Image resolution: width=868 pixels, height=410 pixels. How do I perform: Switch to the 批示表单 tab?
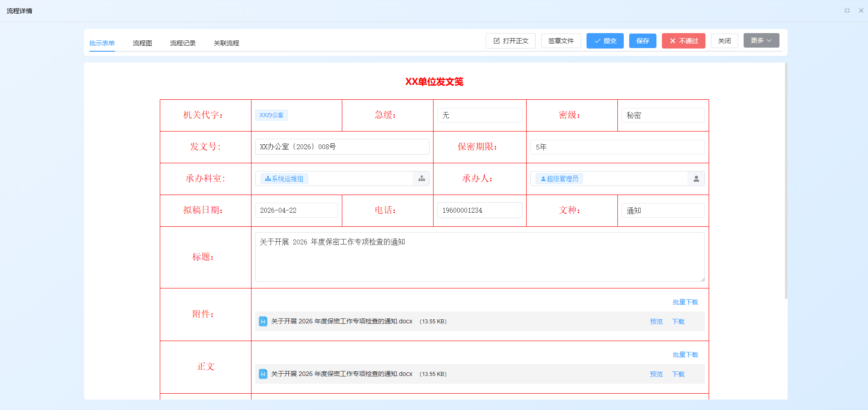click(102, 43)
